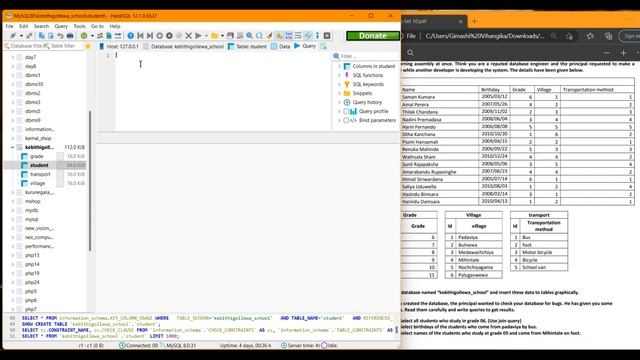The height and width of the screenshot is (360, 640).
Task: Click the PDF zoom out minus button
Action: click(607, 53)
